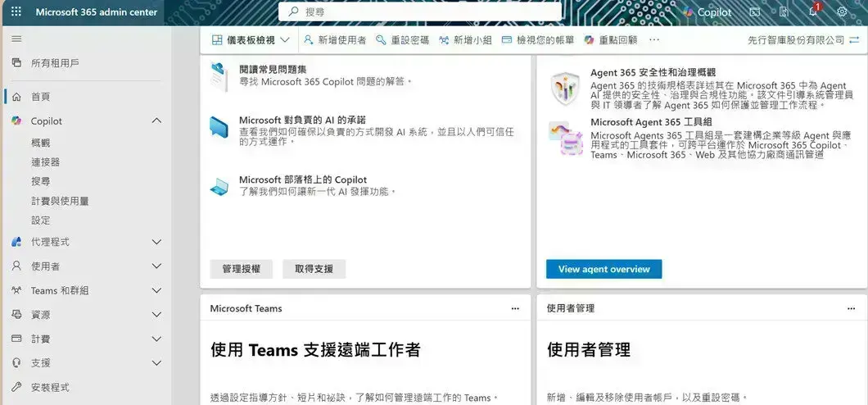Click 新增使用者 in the toolbar

(335, 40)
